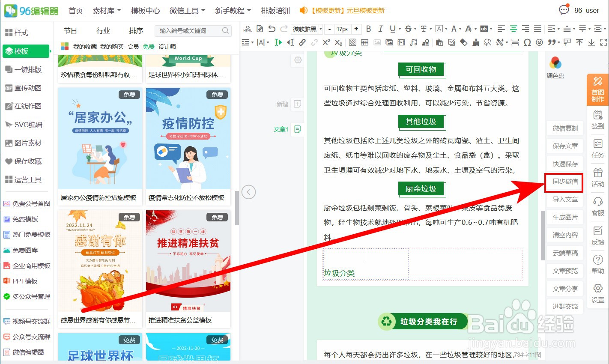Paste as plain text
The width and height of the screenshot is (609, 364).
click(439, 42)
